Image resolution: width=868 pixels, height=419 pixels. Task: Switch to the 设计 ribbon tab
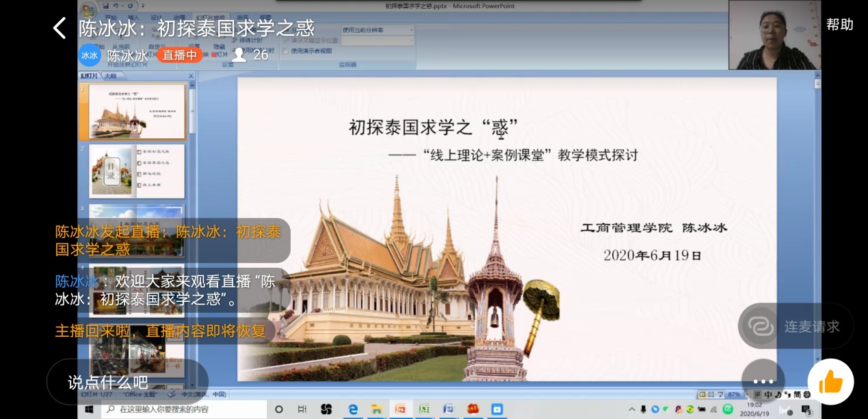pos(157,18)
